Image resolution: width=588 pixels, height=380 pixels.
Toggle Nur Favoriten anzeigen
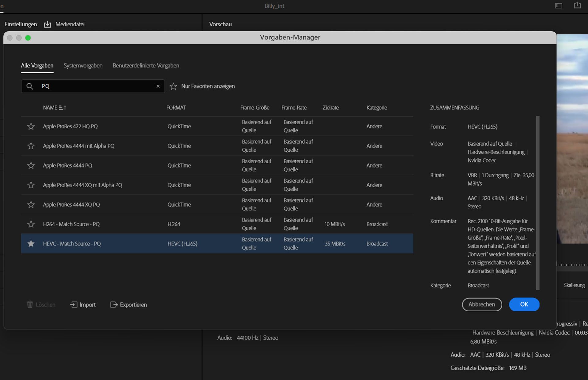(174, 86)
